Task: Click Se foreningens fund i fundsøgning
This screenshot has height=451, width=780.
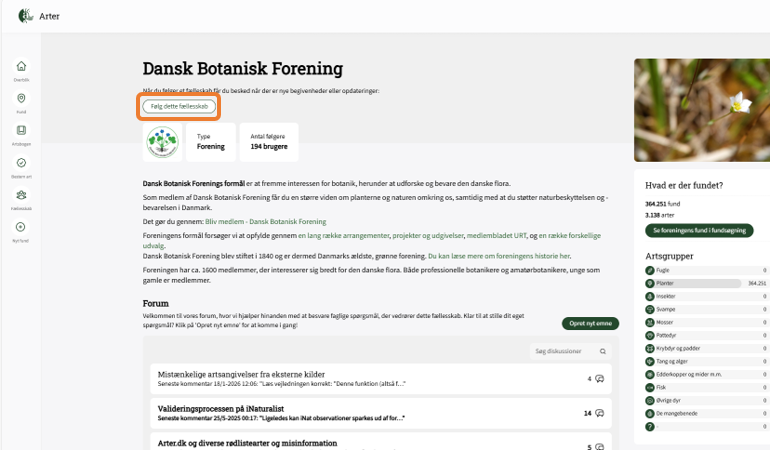Action: (x=699, y=231)
